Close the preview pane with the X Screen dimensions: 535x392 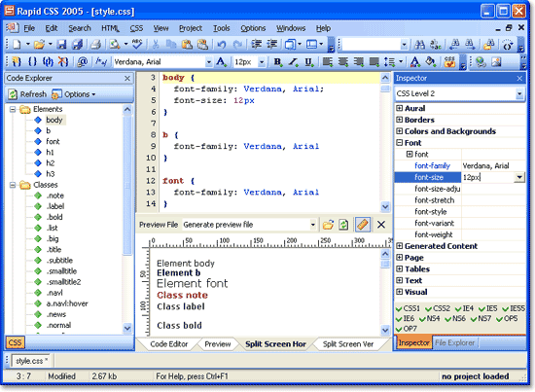tap(381, 225)
